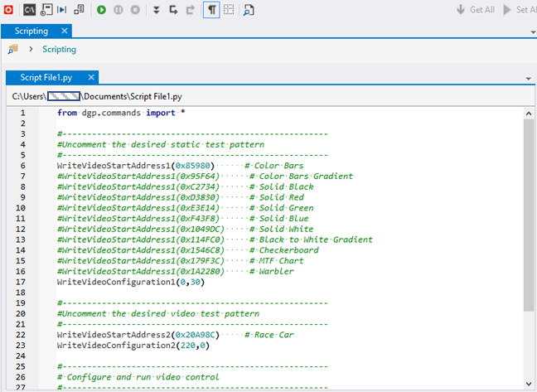Click the run-to-cursor play bar icon

(x=62, y=10)
